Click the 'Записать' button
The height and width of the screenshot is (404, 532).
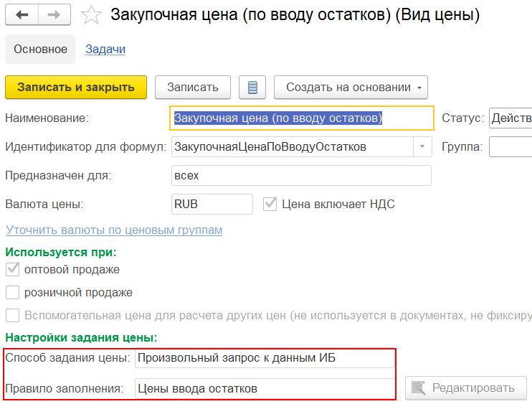pos(192,88)
